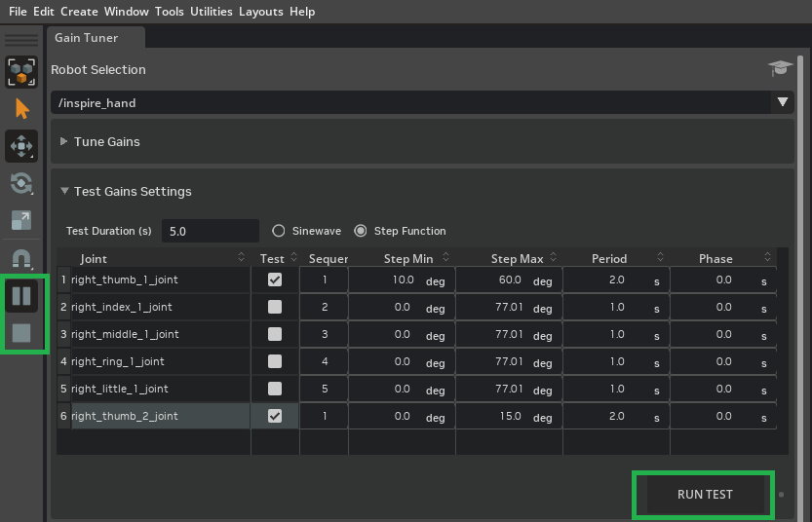812x522 pixels.
Task: Open the graduation cap tutorial icon
Action: 780,69
